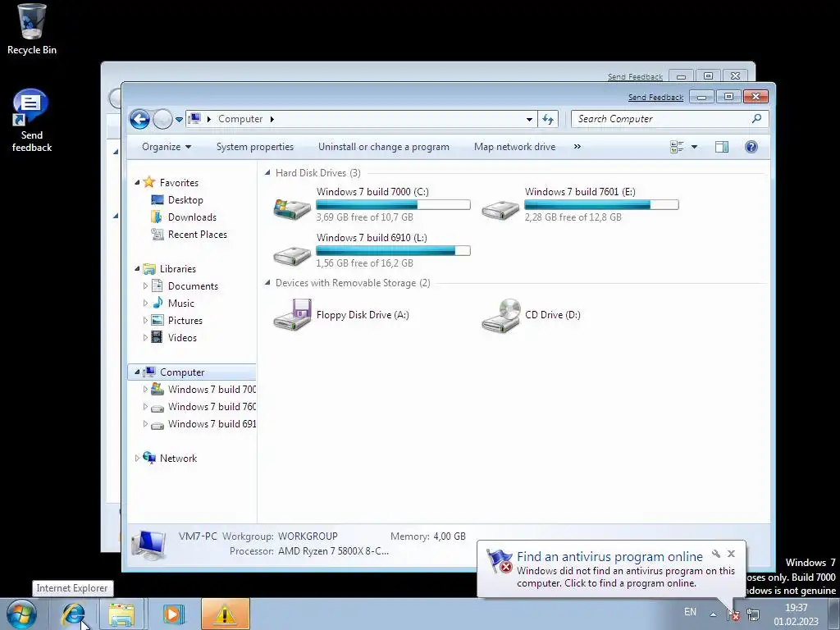Open the Send feedback desktop shortcut
The width and height of the screenshot is (840, 630).
[32, 121]
